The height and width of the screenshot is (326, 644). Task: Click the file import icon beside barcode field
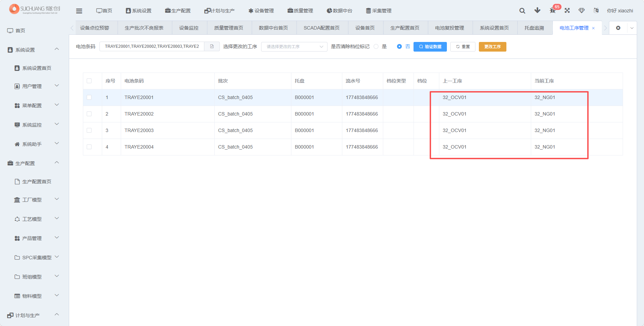(x=212, y=46)
